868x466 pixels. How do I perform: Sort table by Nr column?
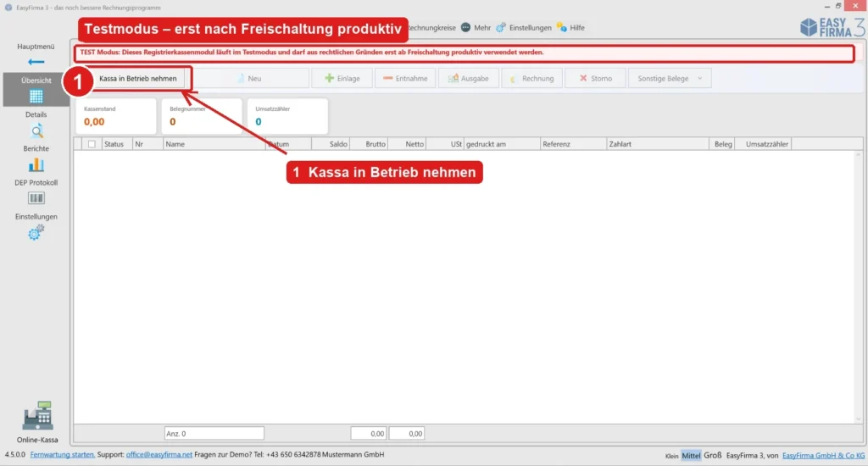pyautogui.click(x=147, y=144)
